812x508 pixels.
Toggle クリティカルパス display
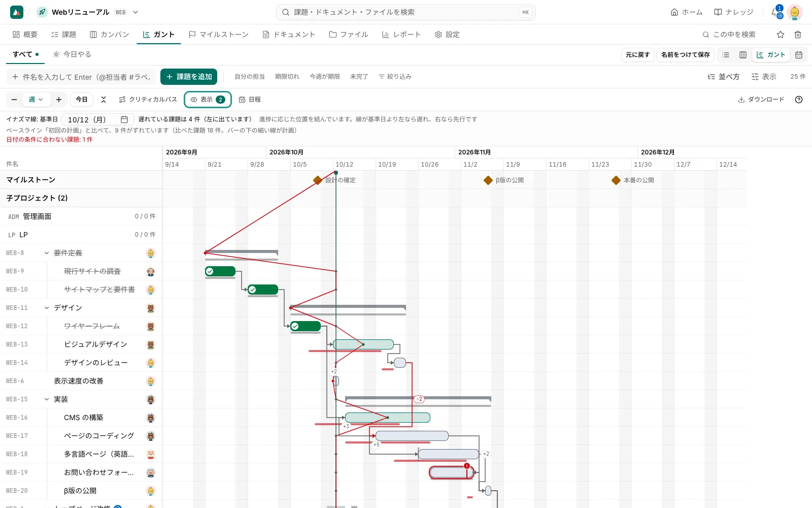point(148,100)
